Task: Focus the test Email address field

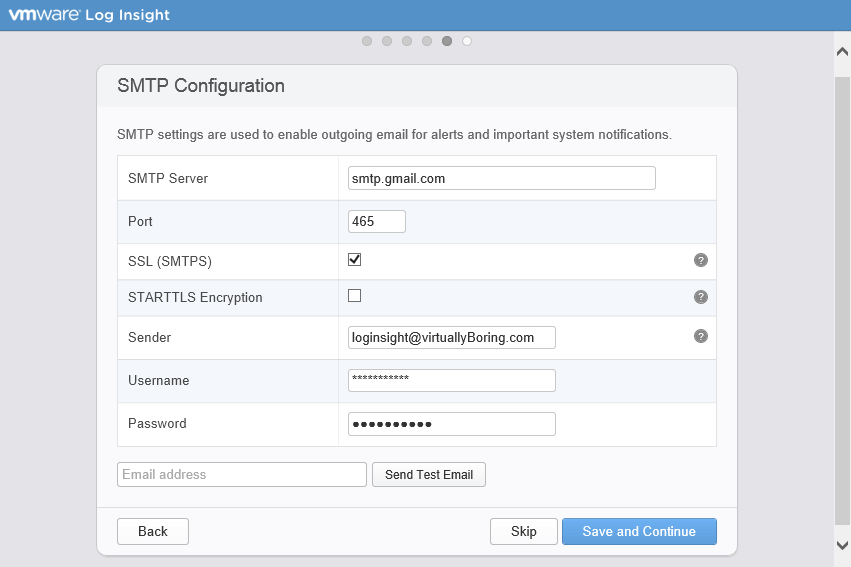Action: click(242, 475)
